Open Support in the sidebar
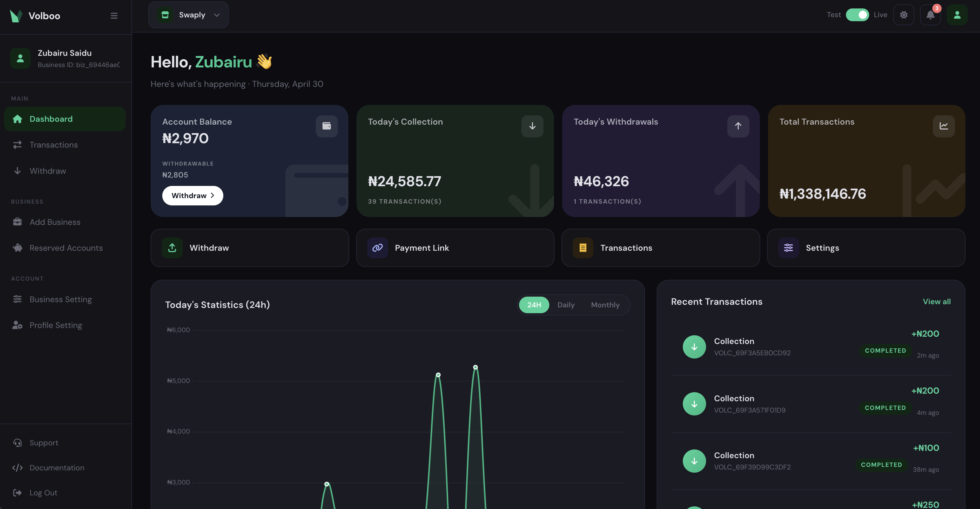This screenshot has width=980, height=509. 65,443
